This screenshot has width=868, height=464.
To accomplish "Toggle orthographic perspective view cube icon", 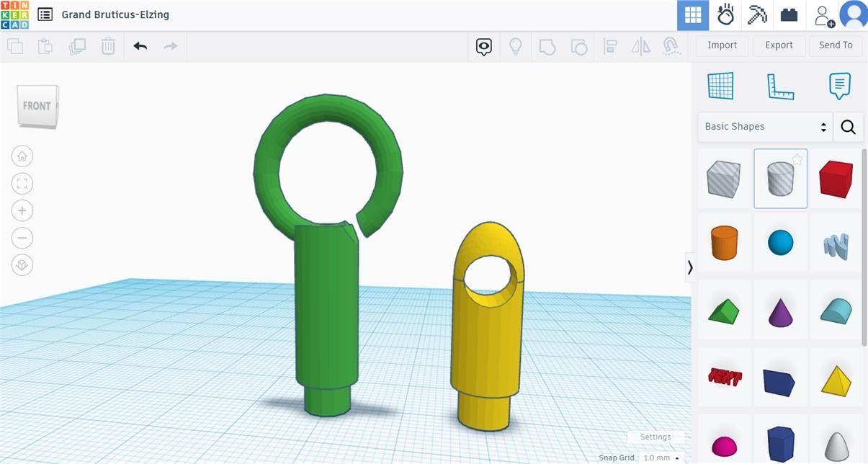I will pos(22,265).
